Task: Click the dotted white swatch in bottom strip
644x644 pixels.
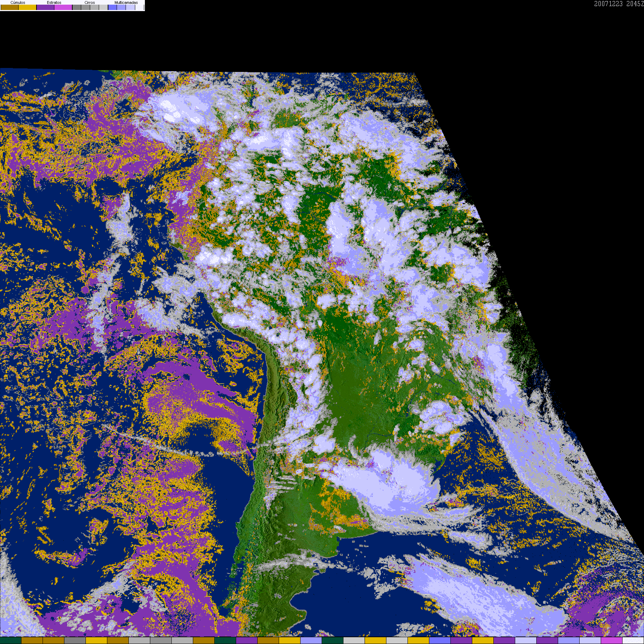Action: pos(633,640)
